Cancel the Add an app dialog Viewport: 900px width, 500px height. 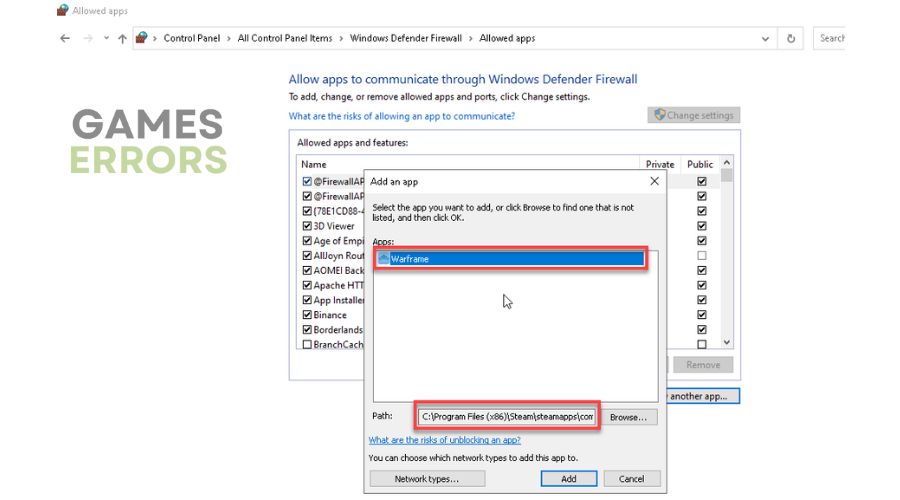pyautogui.click(x=631, y=479)
